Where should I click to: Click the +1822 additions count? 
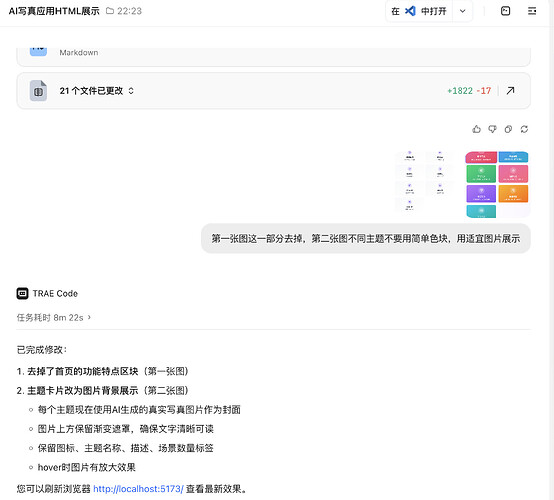coord(460,91)
